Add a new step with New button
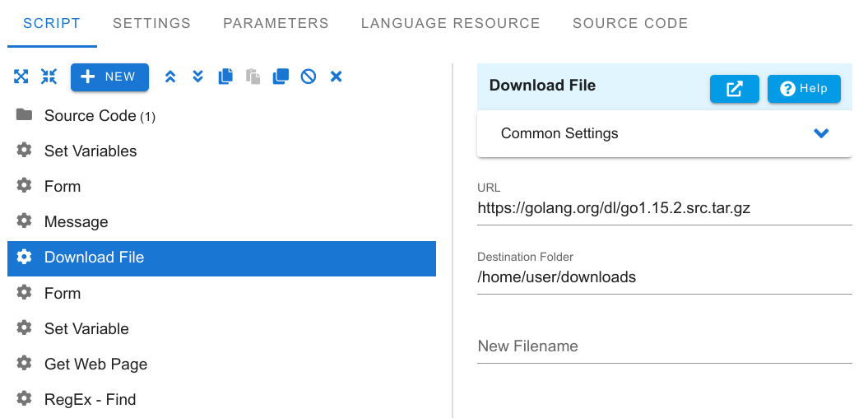The width and height of the screenshot is (868, 418). click(109, 77)
